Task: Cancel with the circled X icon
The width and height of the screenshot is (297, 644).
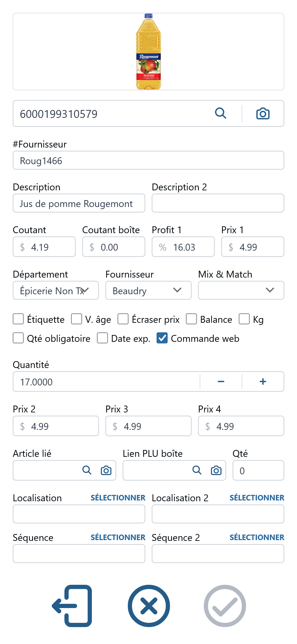Action: pyautogui.click(x=149, y=606)
